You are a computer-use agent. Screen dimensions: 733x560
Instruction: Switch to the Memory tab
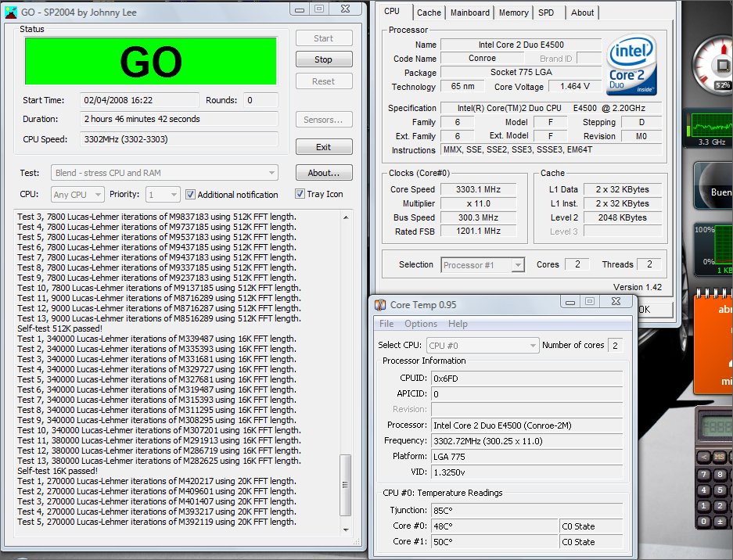coord(513,13)
